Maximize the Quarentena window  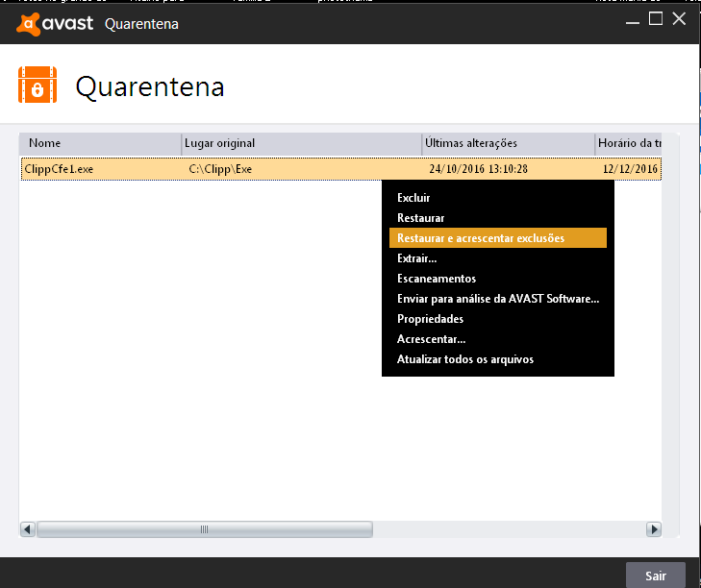tap(656, 19)
